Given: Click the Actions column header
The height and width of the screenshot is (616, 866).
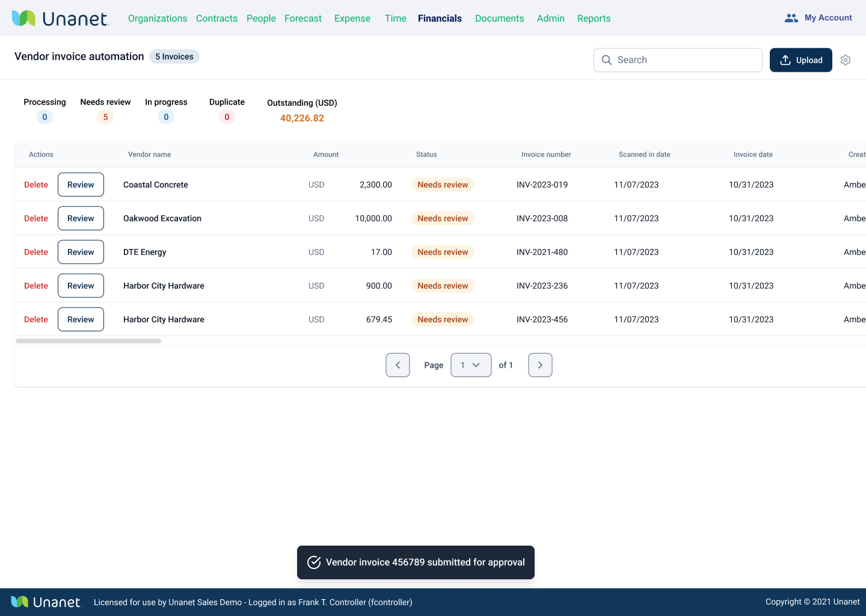Looking at the screenshot, I should point(41,155).
